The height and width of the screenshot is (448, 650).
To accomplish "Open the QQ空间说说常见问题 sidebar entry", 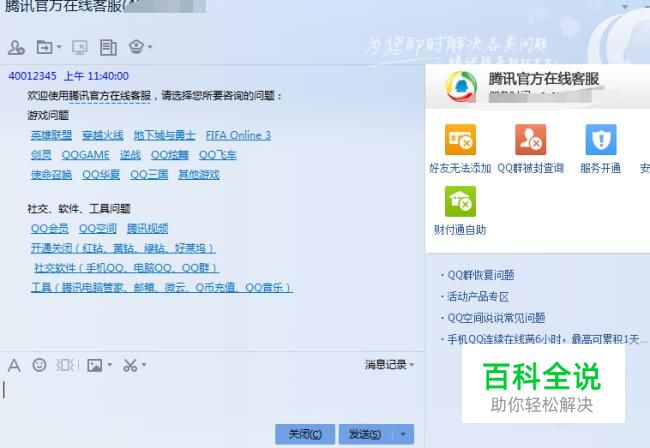I will 496,318.
